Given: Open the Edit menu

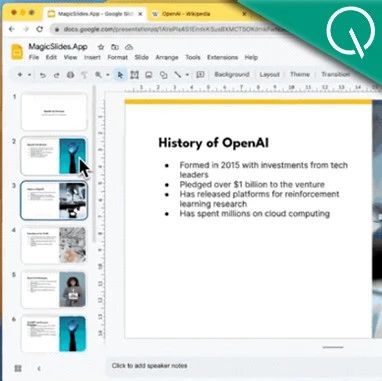Looking at the screenshot, I should click(x=51, y=57).
